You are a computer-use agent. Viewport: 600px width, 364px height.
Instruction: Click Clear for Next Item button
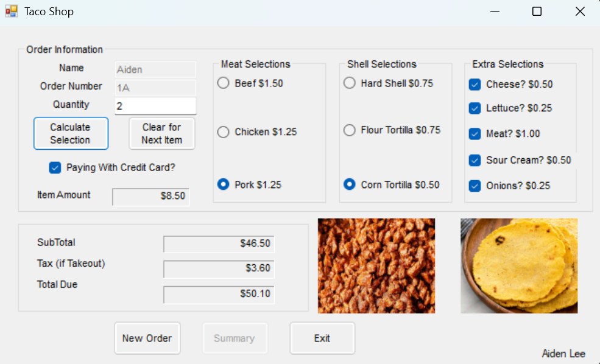[x=161, y=133]
